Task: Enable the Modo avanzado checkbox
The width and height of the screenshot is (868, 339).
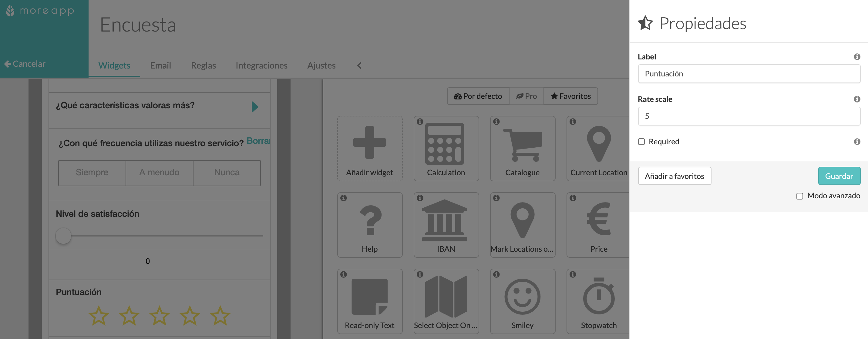Action: tap(799, 195)
